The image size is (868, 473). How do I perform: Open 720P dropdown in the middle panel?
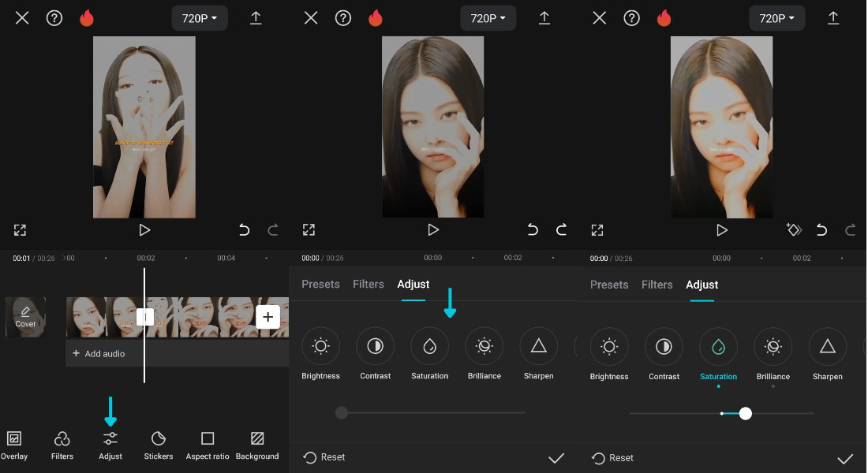488,18
